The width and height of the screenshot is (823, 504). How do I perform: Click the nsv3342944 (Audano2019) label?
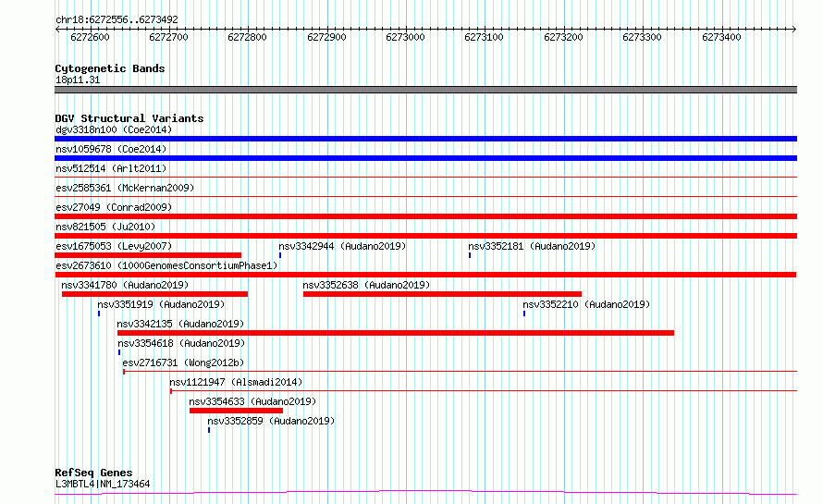tap(342, 246)
